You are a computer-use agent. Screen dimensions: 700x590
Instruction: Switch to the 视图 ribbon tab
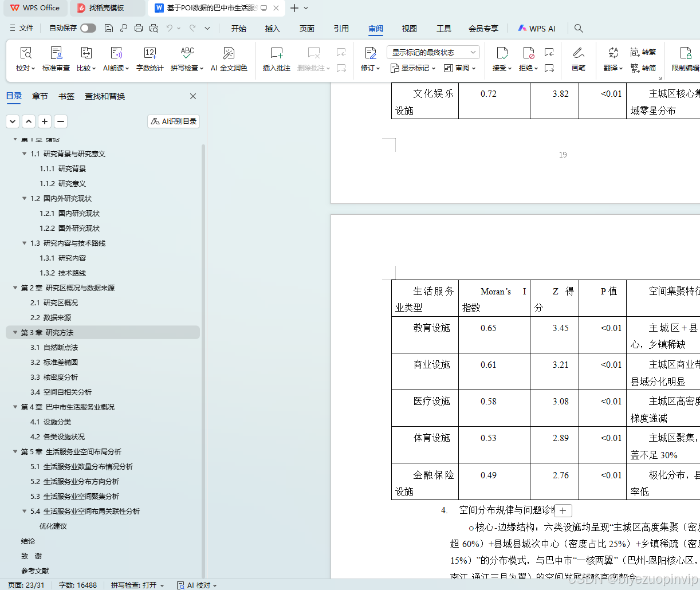(410, 29)
